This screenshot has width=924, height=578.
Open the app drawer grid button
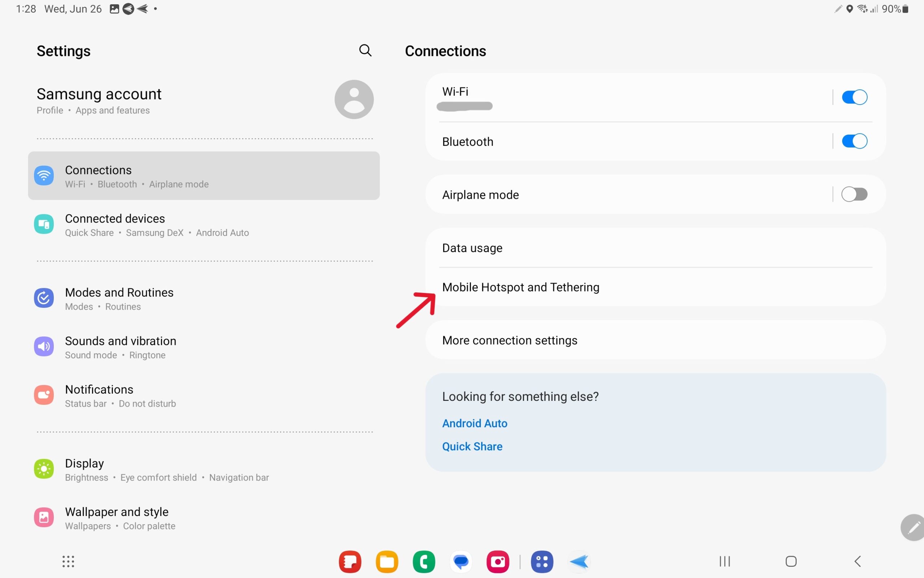coord(68,561)
